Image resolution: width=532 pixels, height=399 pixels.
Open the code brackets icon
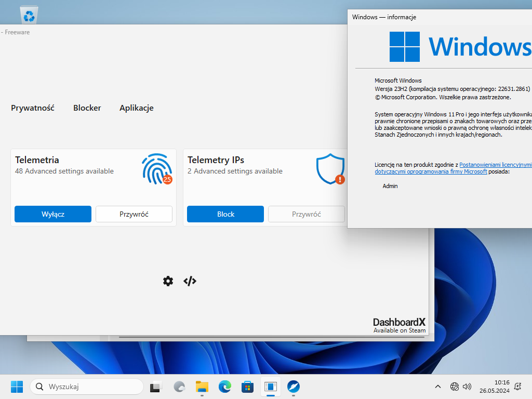pyautogui.click(x=190, y=281)
